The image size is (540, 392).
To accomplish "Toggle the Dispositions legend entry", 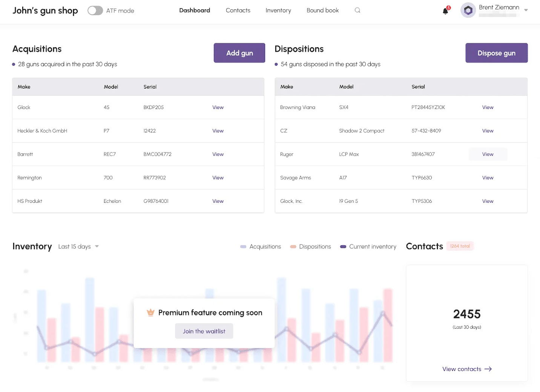I will click(315, 246).
